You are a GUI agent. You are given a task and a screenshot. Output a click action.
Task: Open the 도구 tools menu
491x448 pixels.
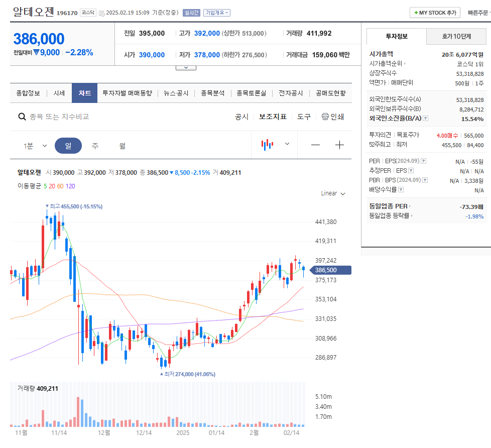(x=304, y=117)
